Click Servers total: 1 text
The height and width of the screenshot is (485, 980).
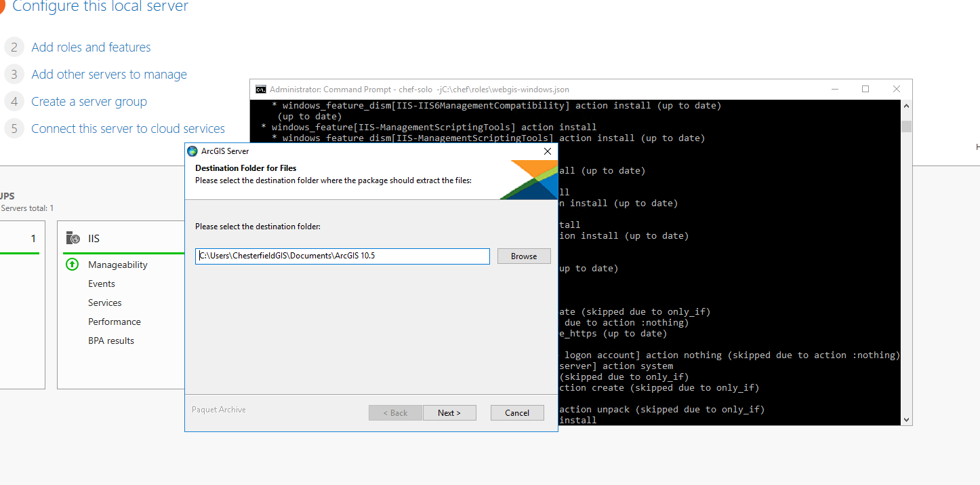coord(27,208)
